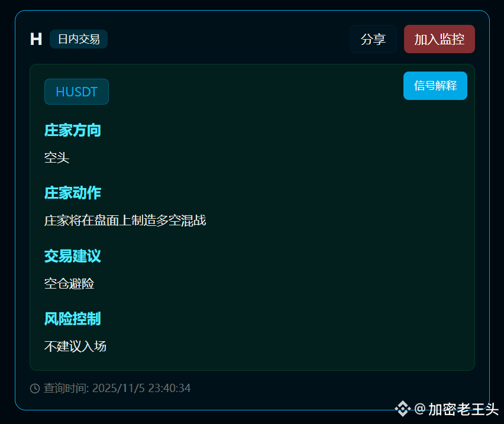Click the 分享 share button
This screenshot has height=424, width=504.
coord(373,39)
